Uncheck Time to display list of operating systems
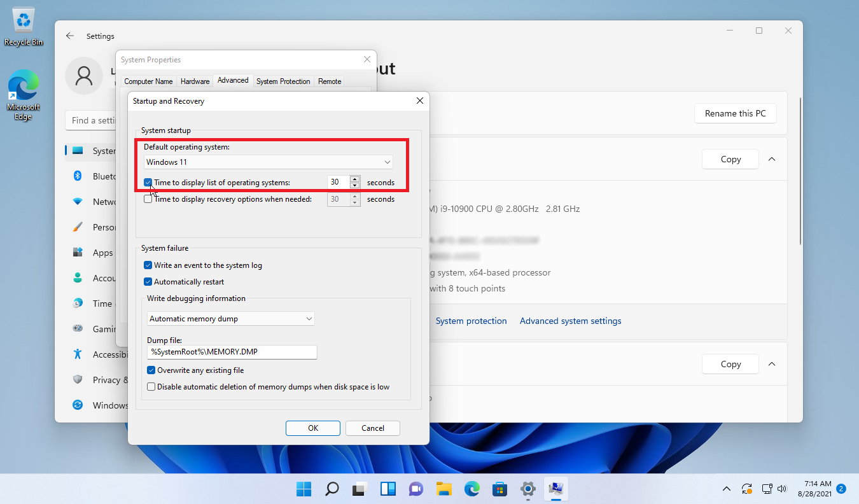Image resolution: width=859 pixels, height=504 pixels. point(148,183)
